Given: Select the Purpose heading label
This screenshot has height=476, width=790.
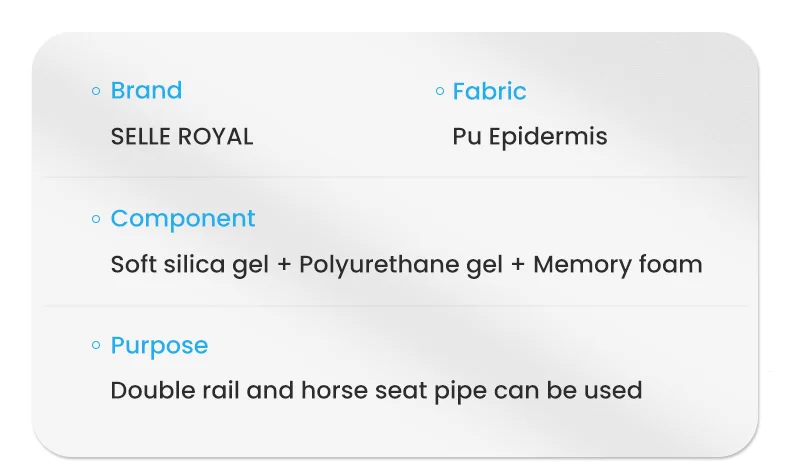Looking at the screenshot, I should click(159, 347).
